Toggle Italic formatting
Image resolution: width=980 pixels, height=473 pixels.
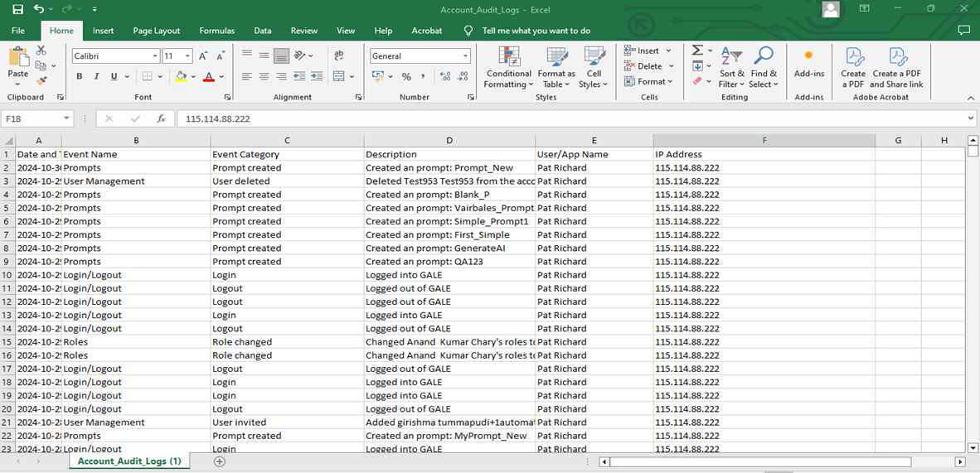click(97, 77)
